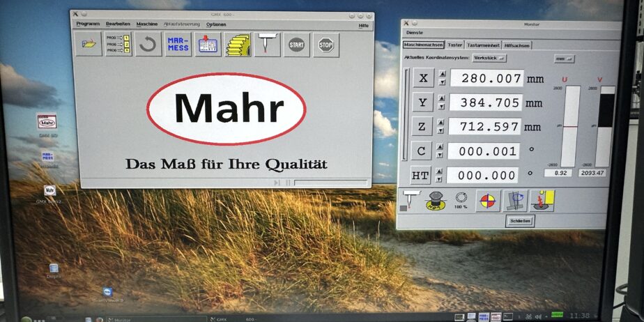The height and width of the screenshot is (322, 644).
Task: Click the Y axis up arrow
Action: pyautogui.click(x=441, y=98)
